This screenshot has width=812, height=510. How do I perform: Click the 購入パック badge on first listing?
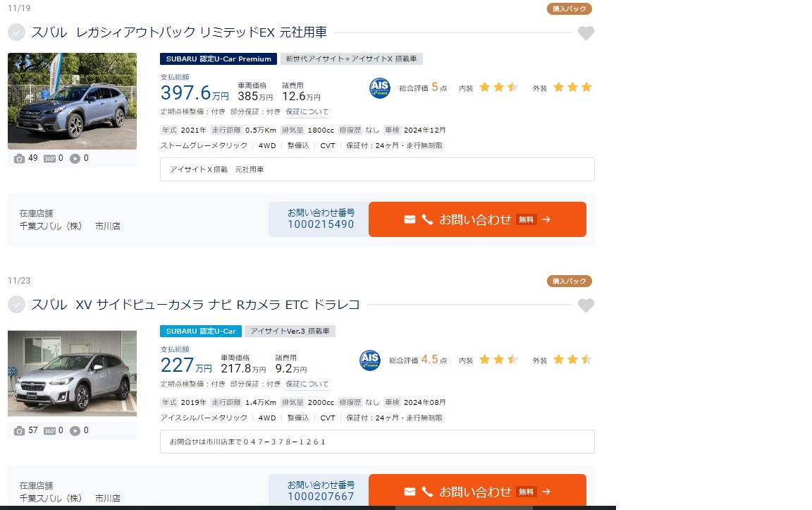569,8
